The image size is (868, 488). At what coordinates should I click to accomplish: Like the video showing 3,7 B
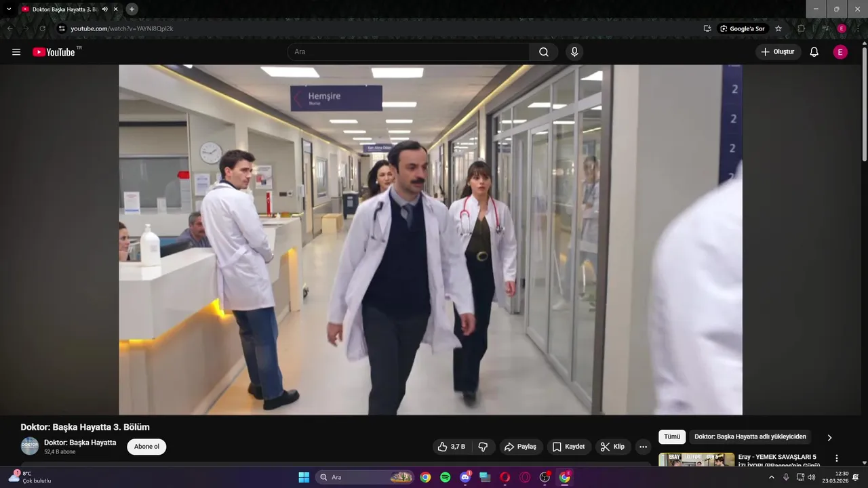pyautogui.click(x=452, y=447)
